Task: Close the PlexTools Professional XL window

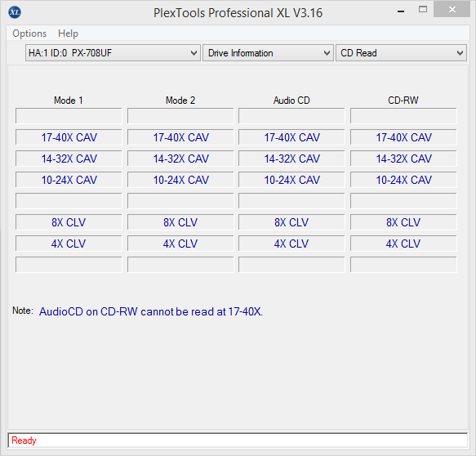Action: pyautogui.click(x=452, y=10)
